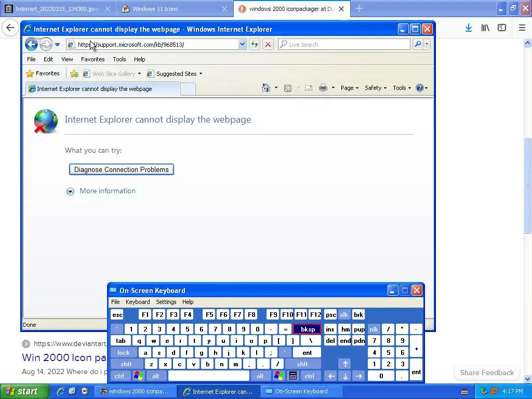This screenshot has width=532, height=399.
Task: Open Win 2000 Icon search result link
Action: tap(64, 357)
